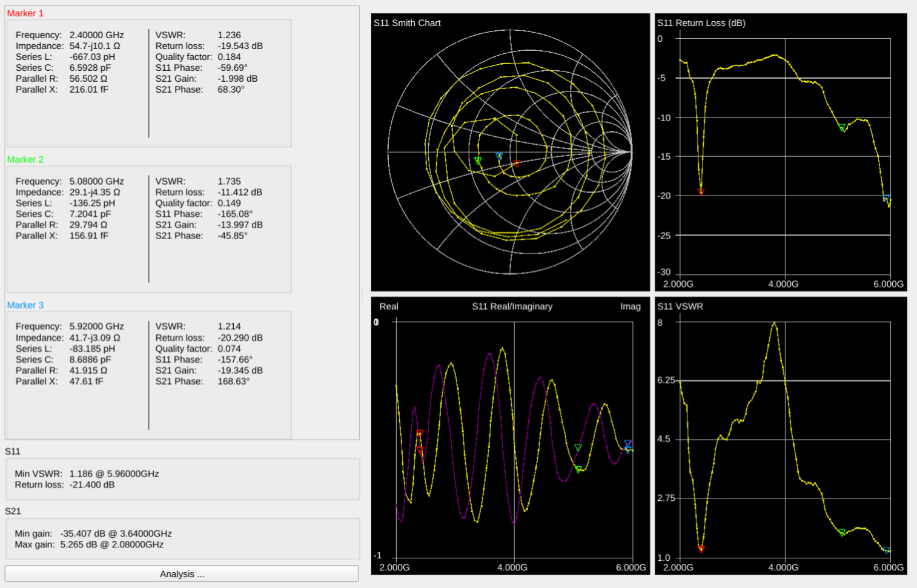Click the S11 Real/Imaginary chart title
The height and width of the screenshot is (588, 917).
[512, 306]
